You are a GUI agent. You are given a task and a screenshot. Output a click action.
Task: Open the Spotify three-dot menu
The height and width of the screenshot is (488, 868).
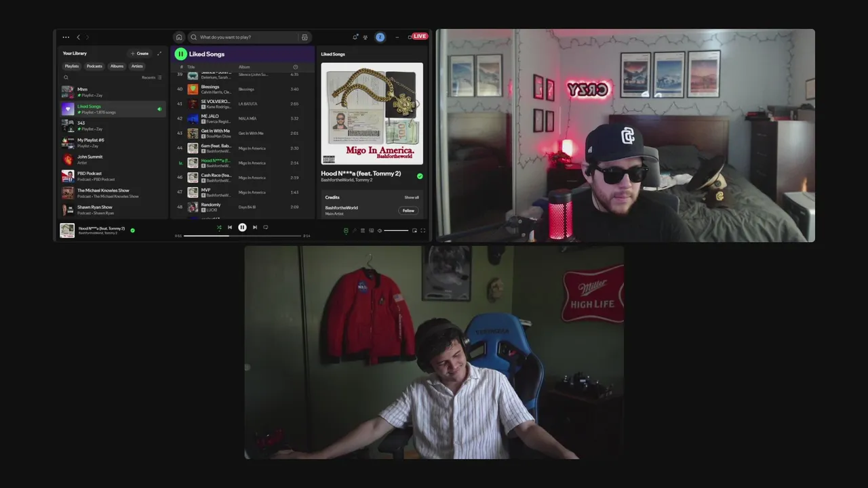click(66, 37)
